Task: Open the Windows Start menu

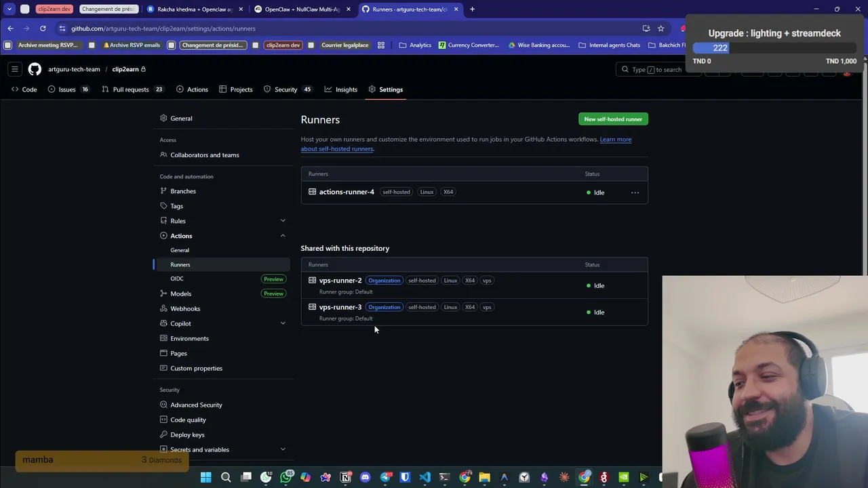Action: 205,477
